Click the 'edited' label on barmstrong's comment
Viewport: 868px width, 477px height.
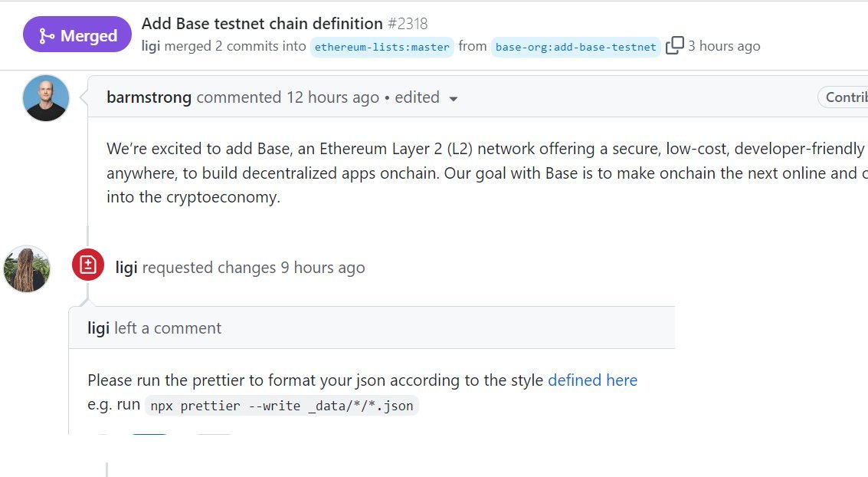tap(417, 97)
